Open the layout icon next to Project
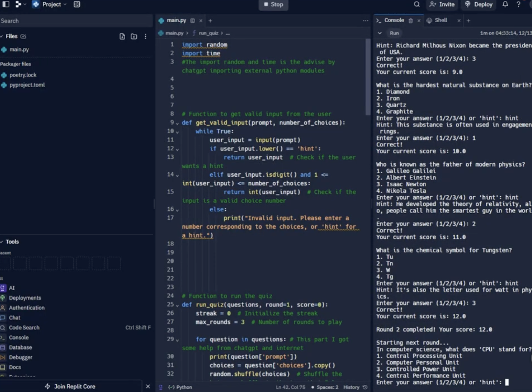 tap(77, 4)
